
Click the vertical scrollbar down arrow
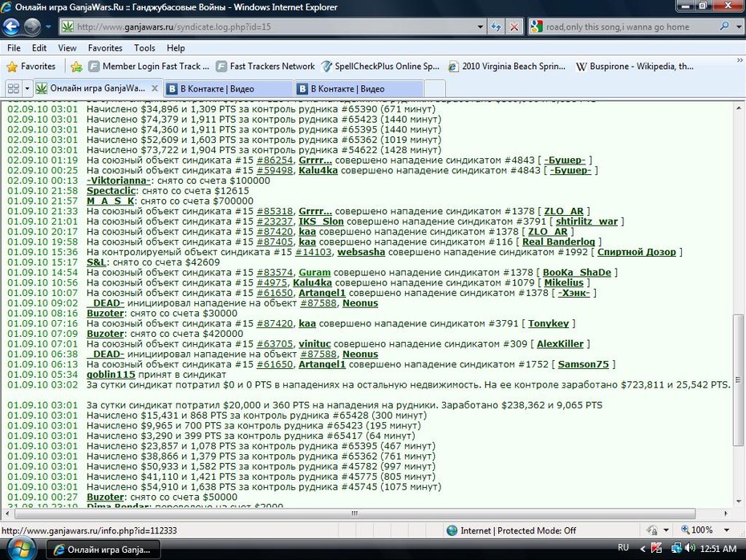(739, 501)
